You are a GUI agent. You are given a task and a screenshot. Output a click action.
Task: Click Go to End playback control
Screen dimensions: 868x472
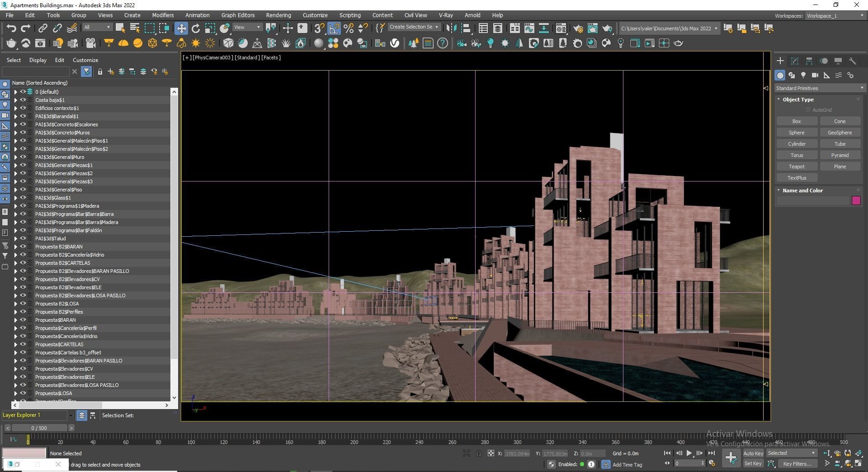[712, 453]
